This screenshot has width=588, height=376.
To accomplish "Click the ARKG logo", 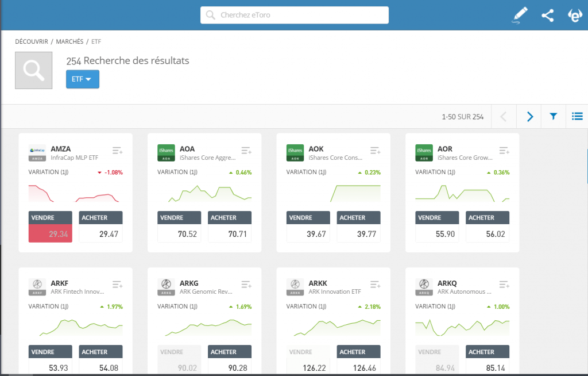I will pyautogui.click(x=166, y=287).
